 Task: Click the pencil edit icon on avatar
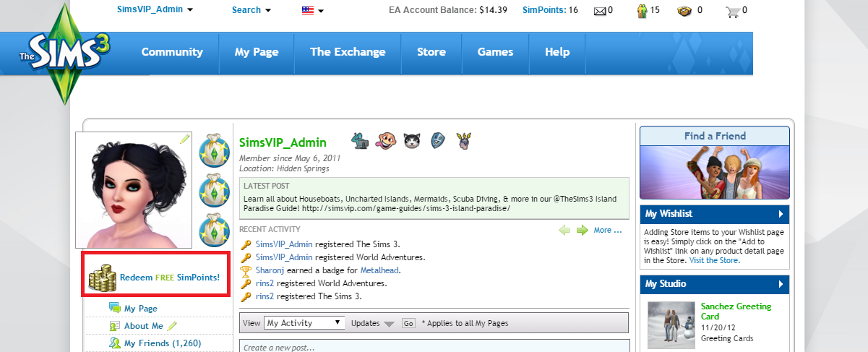click(x=185, y=138)
